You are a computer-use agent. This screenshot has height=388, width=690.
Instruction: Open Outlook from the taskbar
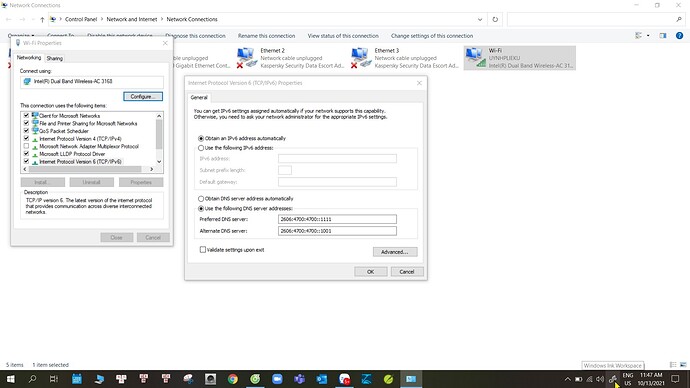322,379
